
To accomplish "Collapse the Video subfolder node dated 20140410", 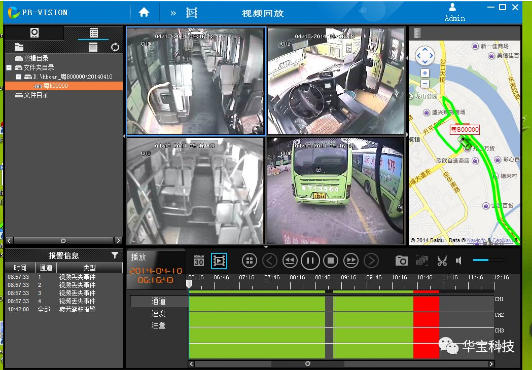I will [19, 77].
